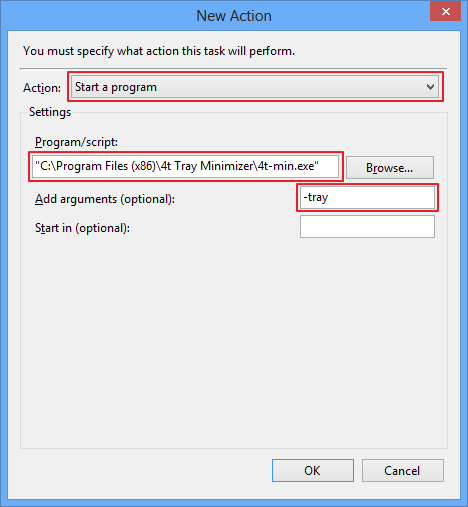468x507 pixels.
Task: Confirm the action with OK
Action: pos(313,470)
